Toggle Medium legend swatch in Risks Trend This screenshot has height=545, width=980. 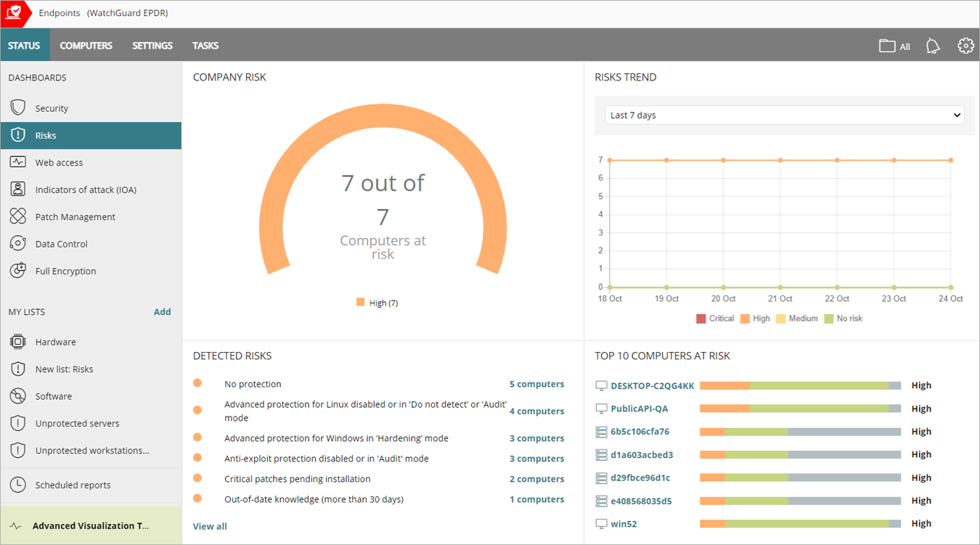coord(781,319)
